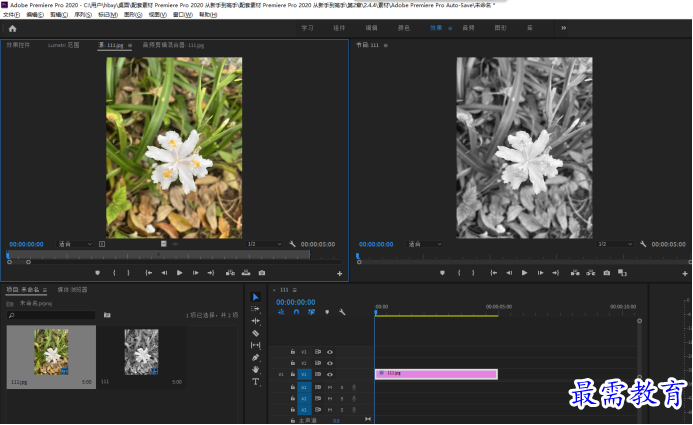Viewport: 693px width, 425px height.
Task: Open the Sequence menu
Action: pyautogui.click(x=83, y=15)
